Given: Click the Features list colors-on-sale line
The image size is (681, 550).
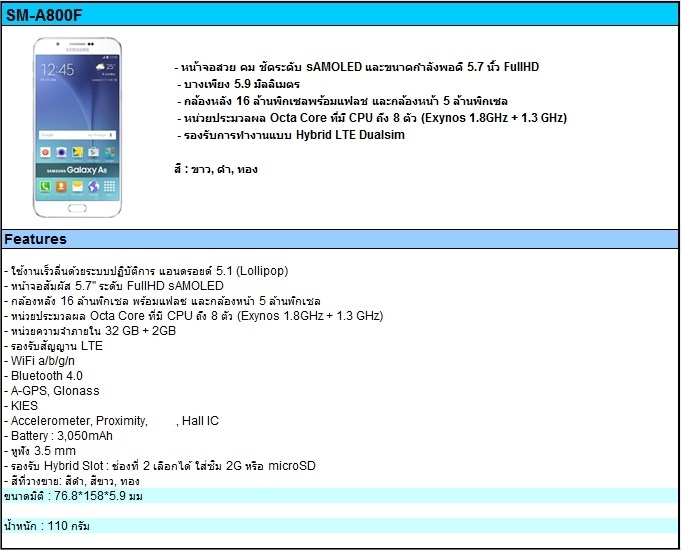Looking at the screenshot, I should 72,481.
